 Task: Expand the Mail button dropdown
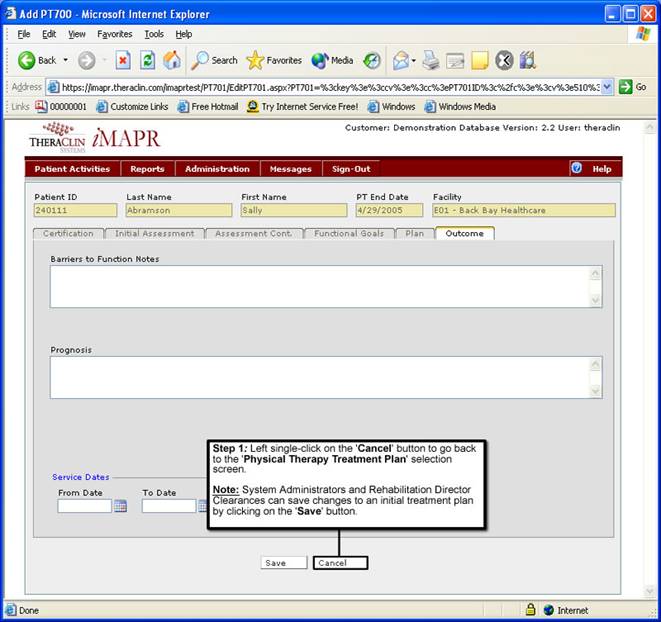pyautogui.click(x=413, y=60)
